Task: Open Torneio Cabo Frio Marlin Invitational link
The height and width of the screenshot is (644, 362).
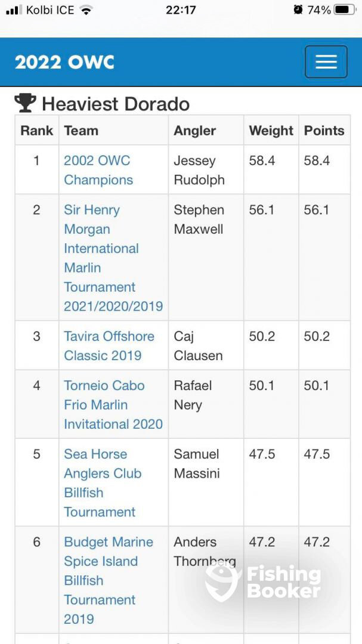Action: click(x=113, y=404)
